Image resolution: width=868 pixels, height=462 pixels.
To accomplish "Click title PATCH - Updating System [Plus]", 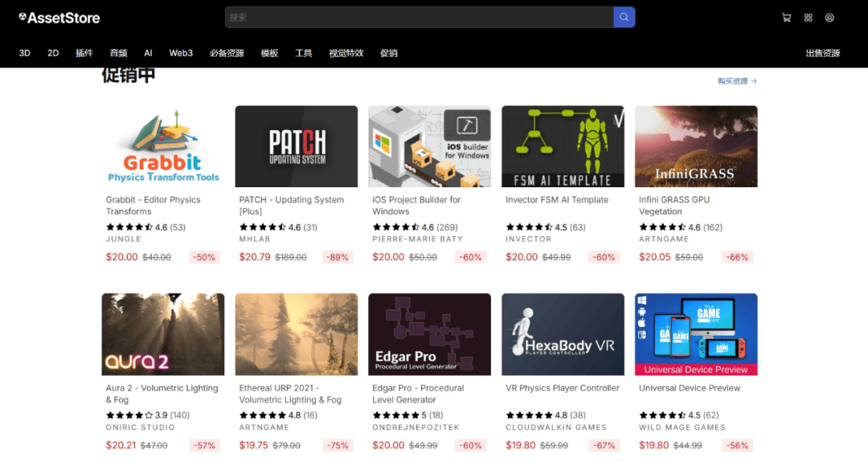I will (x=292, y=205).
